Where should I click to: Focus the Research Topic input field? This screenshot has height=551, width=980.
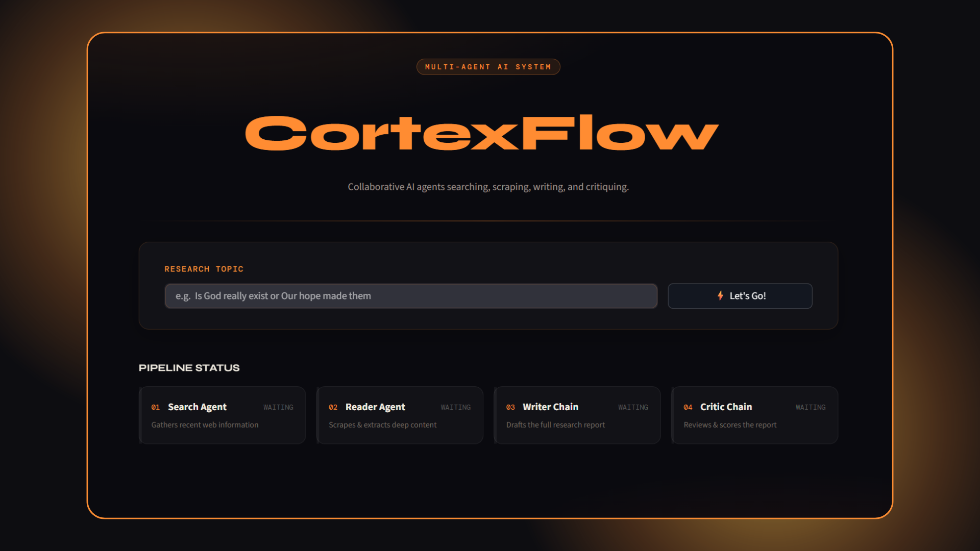click(411, 296)
